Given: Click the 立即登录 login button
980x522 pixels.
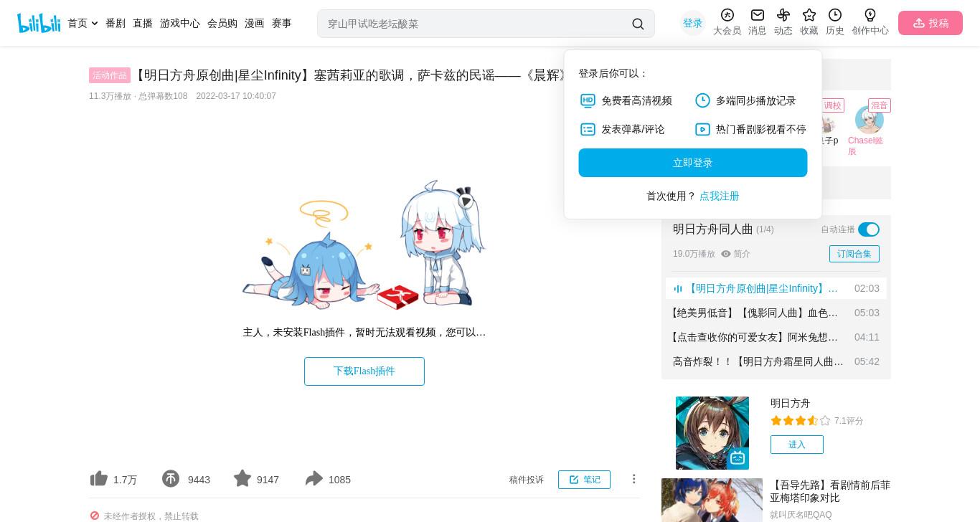Looking at the screenshot, I should click(x=693, y=163).
